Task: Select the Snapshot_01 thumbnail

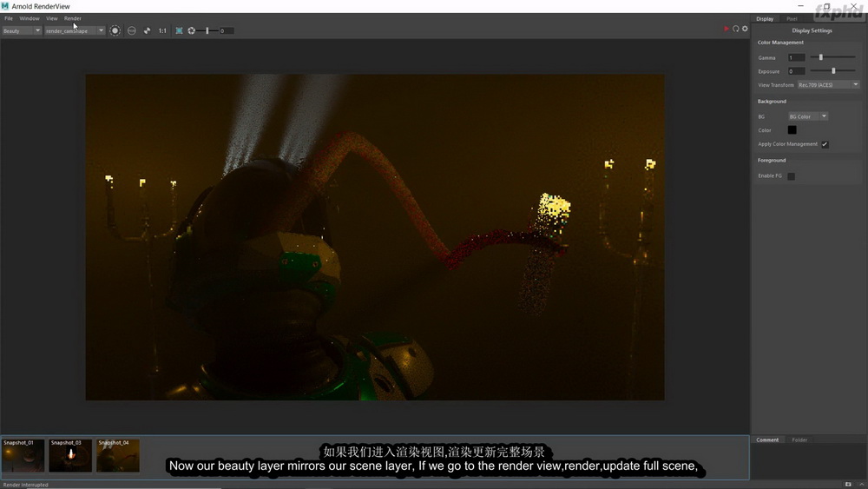Action: (x=23, y=456)
